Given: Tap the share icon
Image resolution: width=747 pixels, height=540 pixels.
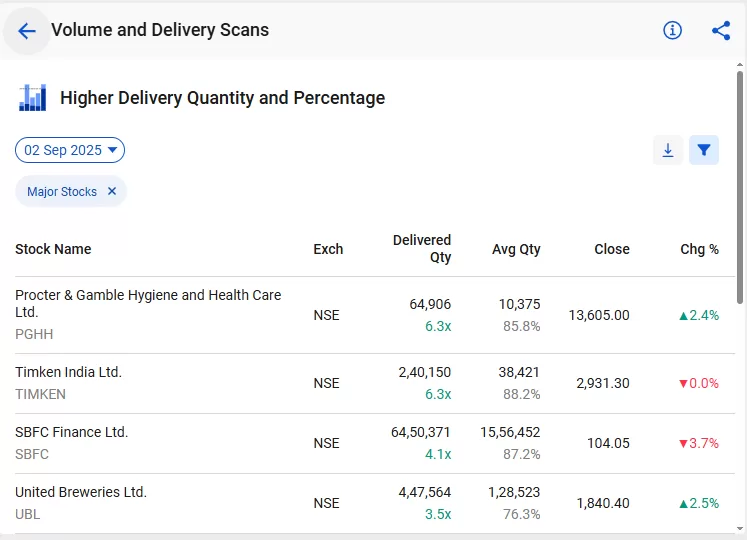Looking at the screenshot, I should (x=721, y=31).
